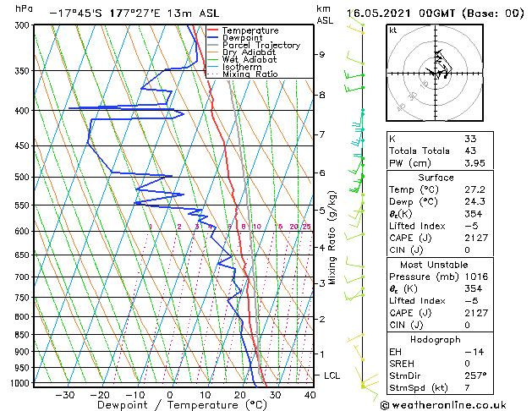The height and width of the screenshot is (411, 532).
Task: Click the Totals Totals value "43"
Action: 470,151
